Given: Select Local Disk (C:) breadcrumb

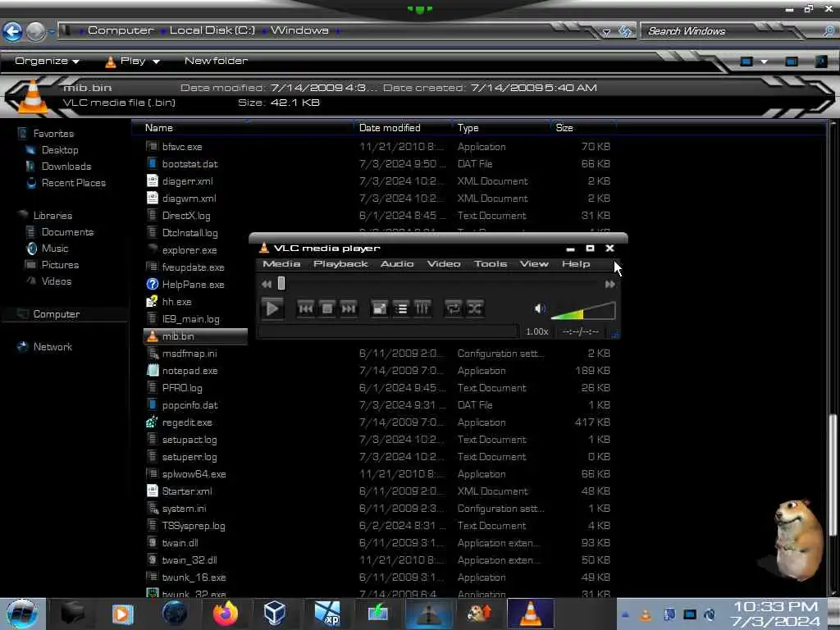Looking at the screenshot, I should (212, 30).
